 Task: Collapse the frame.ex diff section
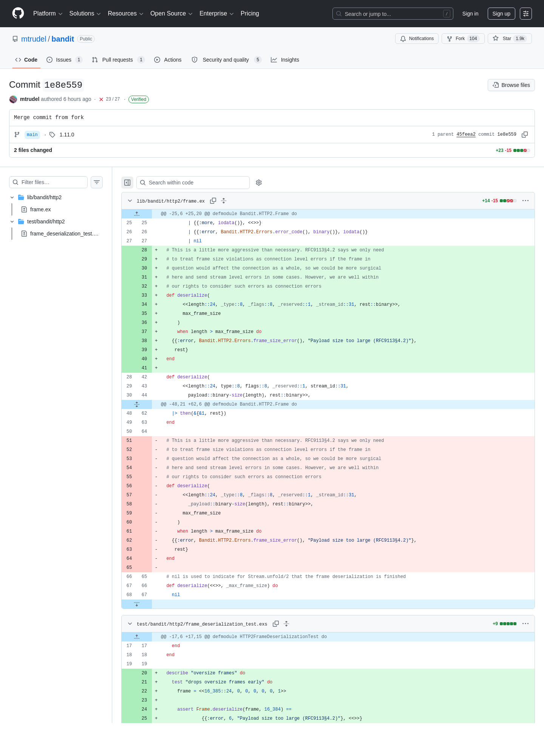point(130,201)
